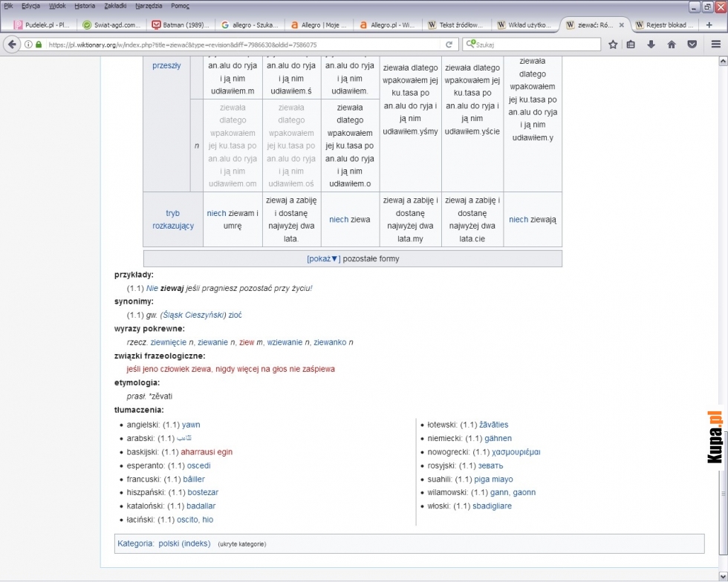Close the ziewać tab
The height and width of the screenshot is (582, 728).
click(622, 25)
